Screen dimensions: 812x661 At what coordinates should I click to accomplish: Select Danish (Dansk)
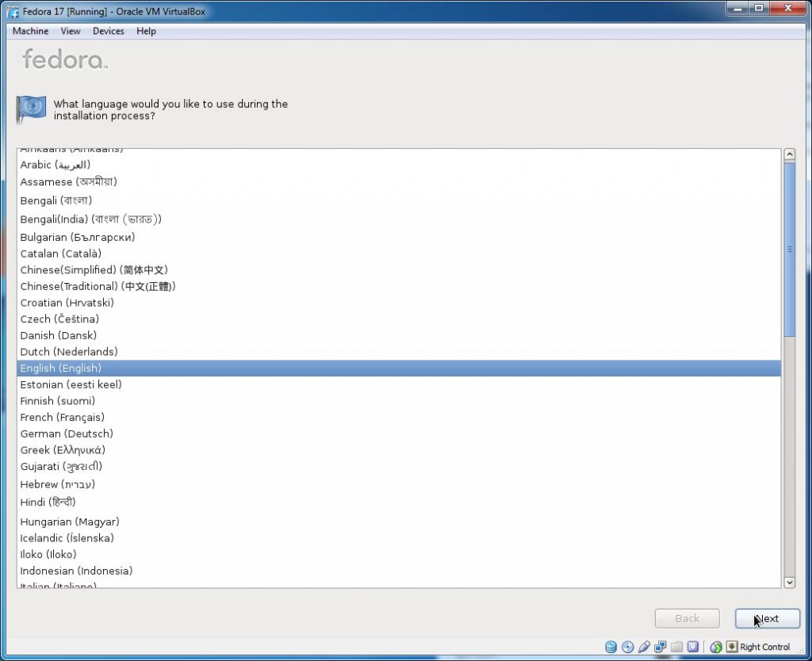[x=399, y=335]
